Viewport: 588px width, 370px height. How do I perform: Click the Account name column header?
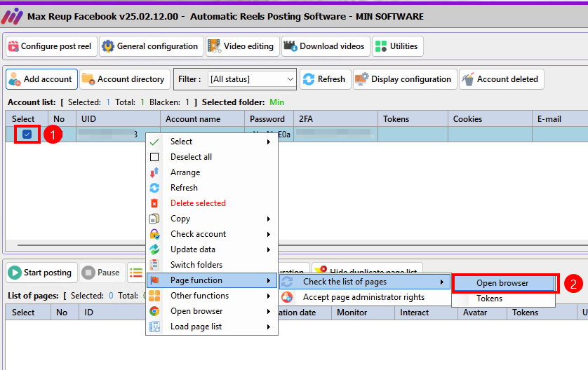click(x=203, y=119)
